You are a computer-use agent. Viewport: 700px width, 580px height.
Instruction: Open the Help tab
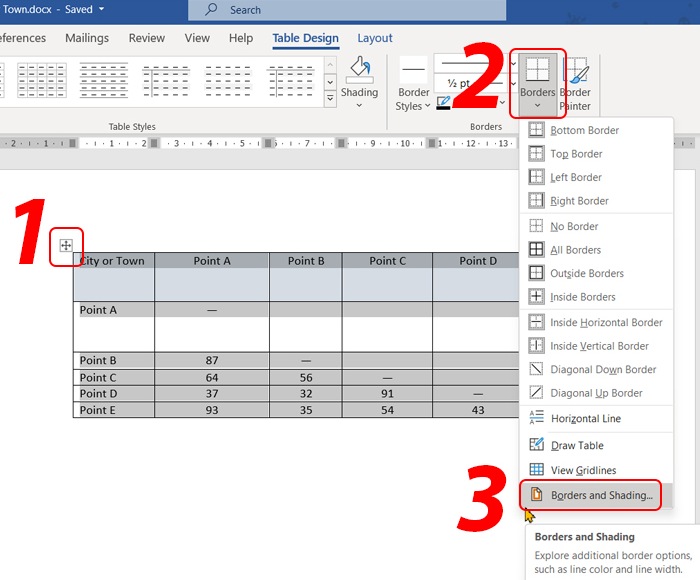coord(241,38)
